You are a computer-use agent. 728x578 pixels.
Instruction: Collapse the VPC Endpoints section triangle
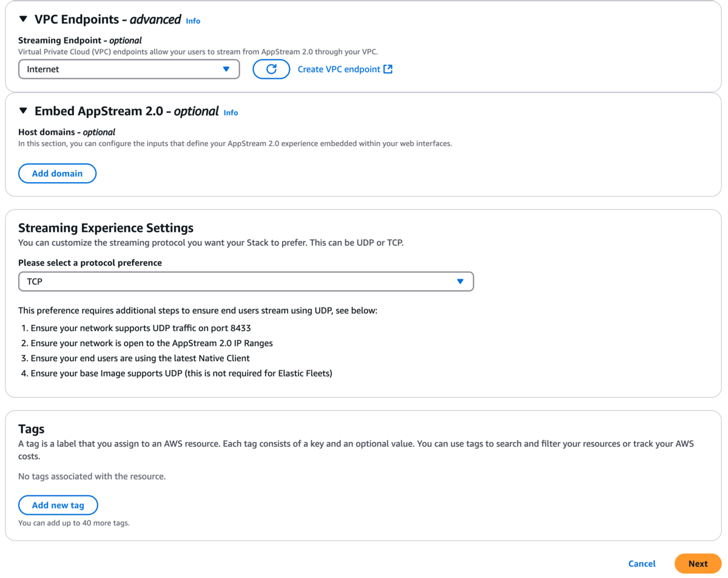tap(23, 19)
